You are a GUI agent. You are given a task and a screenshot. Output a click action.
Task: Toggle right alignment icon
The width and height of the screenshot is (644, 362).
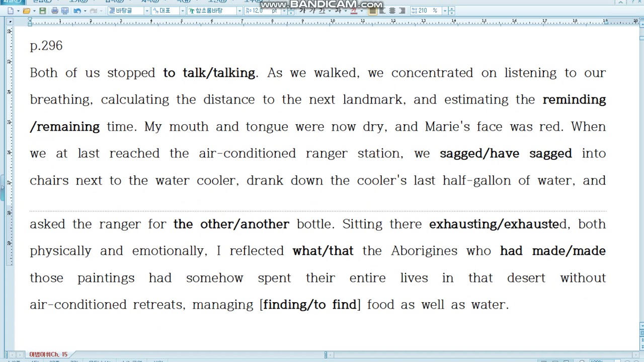click(403, 11)
